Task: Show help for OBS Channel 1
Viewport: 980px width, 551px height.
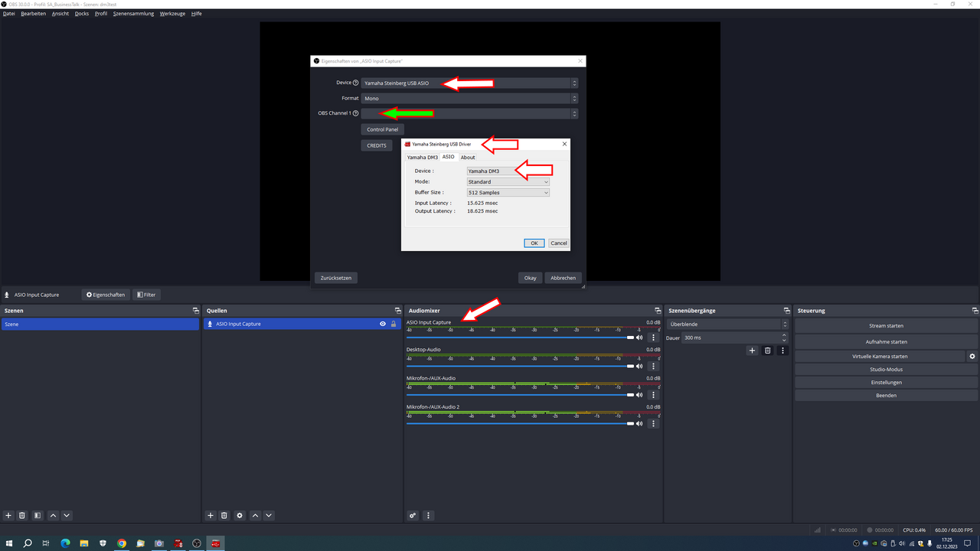Action: point(355,113)
